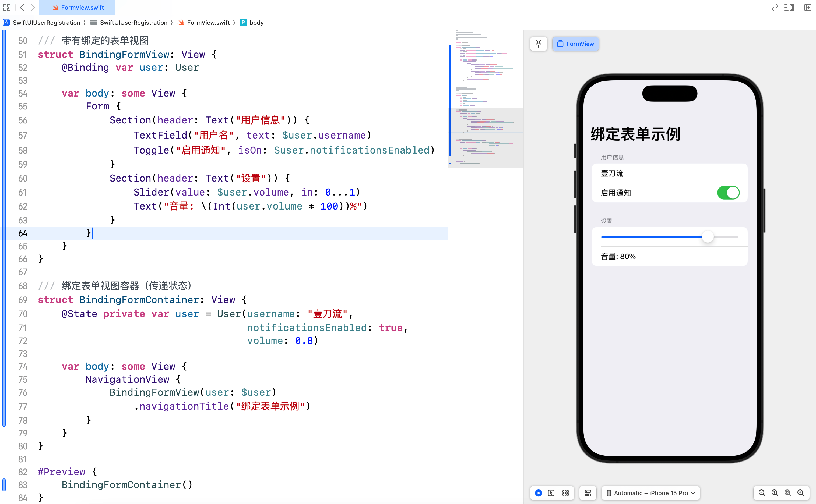This screenshot has width=816, height=504.
Task: Zoom in the preview canvas
Action: point(801,493)
